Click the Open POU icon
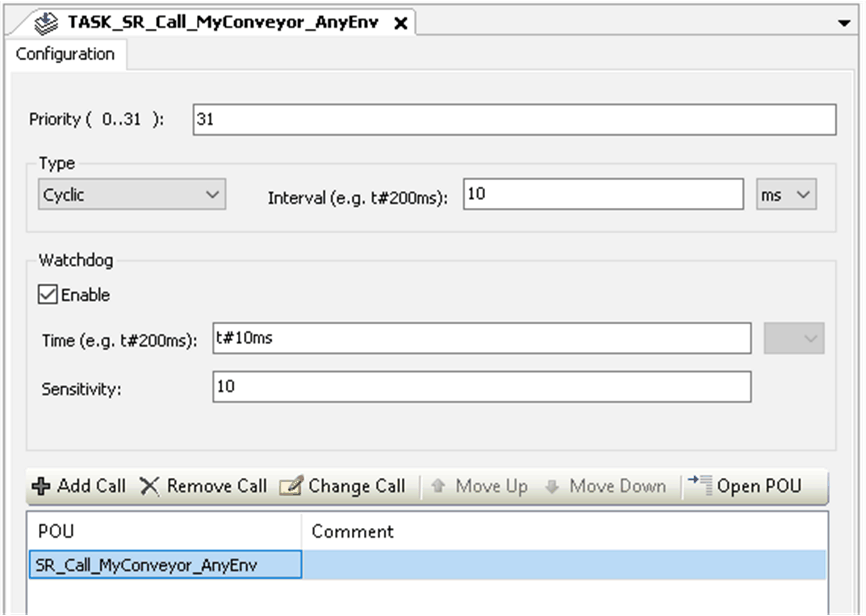Viewport: 866px width, 616px height. pyautogui.click(x=700, y=485)
